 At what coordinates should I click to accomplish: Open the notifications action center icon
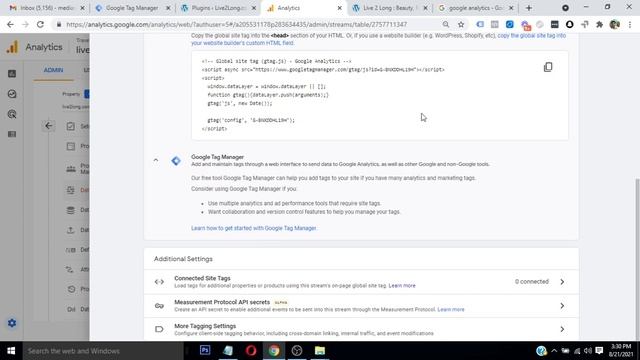599,351
